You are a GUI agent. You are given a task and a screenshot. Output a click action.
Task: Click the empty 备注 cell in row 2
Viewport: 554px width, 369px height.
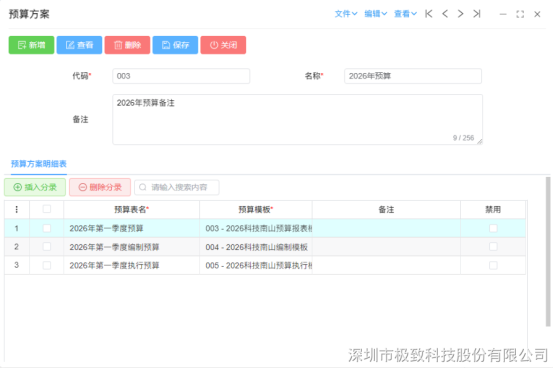coord(386,247)
